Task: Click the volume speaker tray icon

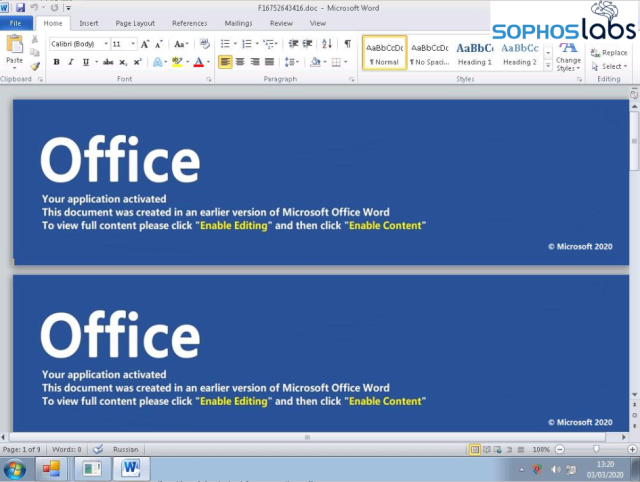Action: (555, 470)
